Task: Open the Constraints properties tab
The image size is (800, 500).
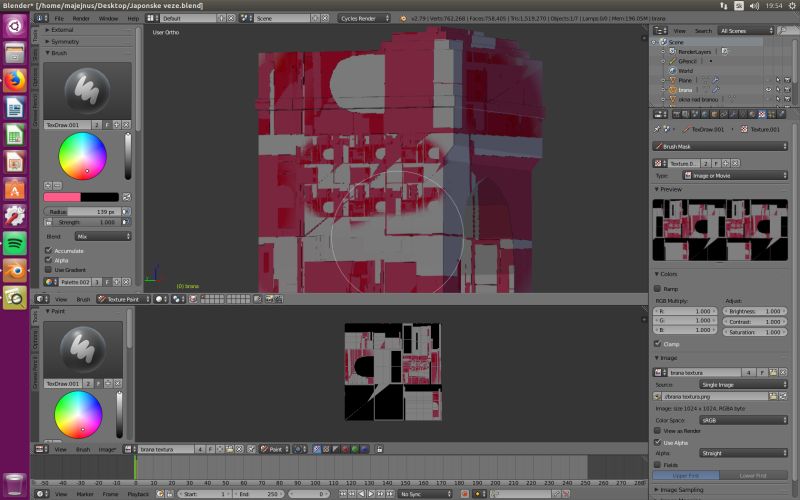Action: (x=723, y=114)
